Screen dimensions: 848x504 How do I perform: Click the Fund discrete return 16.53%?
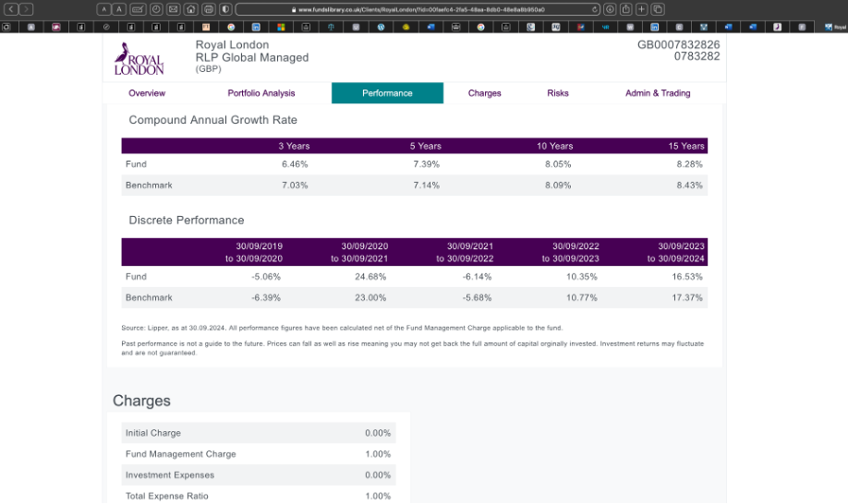[687, 277]
